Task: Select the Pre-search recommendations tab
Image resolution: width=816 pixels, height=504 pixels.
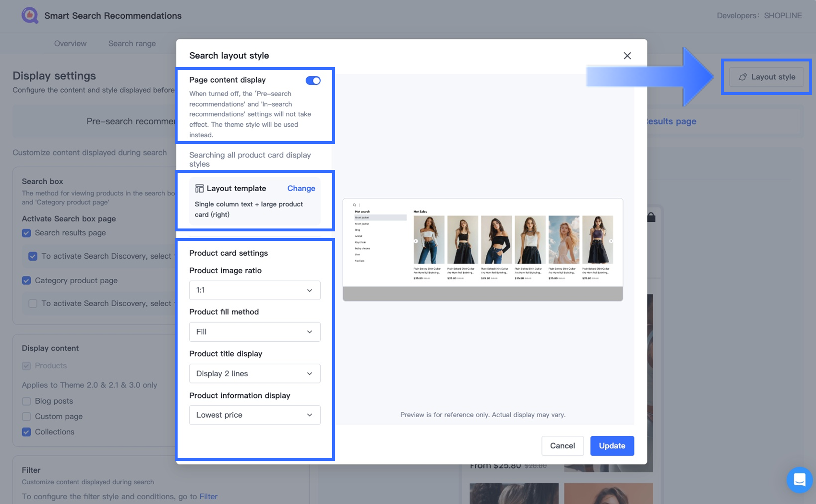Action: (131, 121)
